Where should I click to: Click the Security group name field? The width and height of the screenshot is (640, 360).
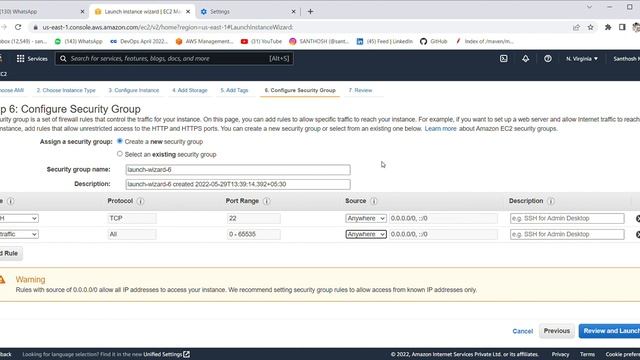[x=238, y=170]
